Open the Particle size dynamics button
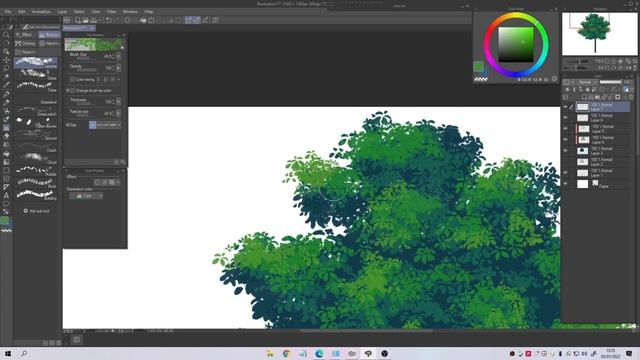 (x=119, y=113)
